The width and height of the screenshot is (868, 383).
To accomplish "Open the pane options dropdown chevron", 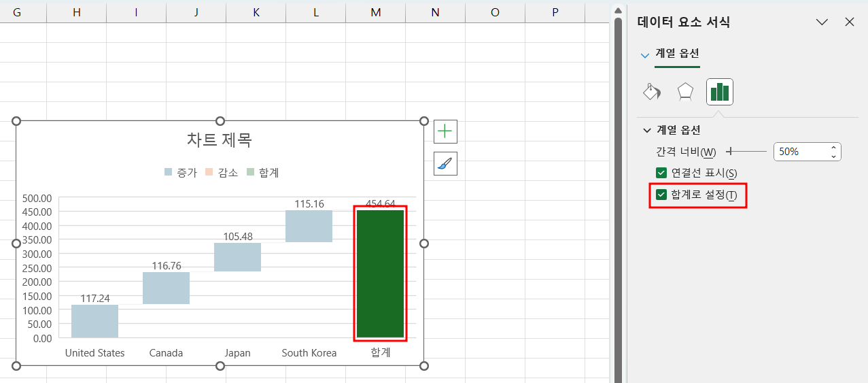I will coord(822,22).
